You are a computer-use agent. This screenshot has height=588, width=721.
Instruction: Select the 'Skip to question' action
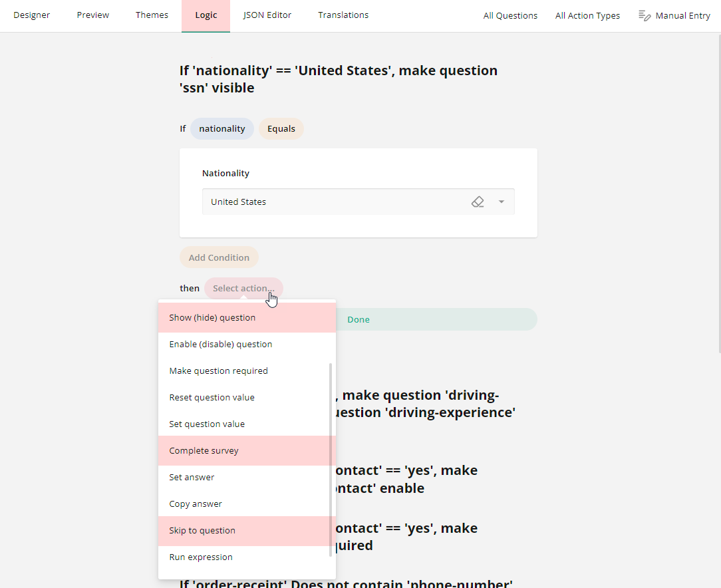202,530
